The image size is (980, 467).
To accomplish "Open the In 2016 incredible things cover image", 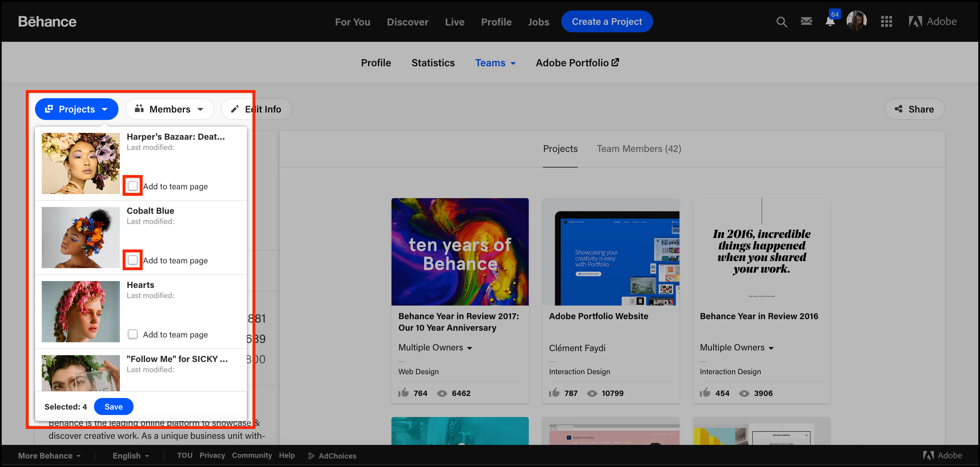I will 761,252.
